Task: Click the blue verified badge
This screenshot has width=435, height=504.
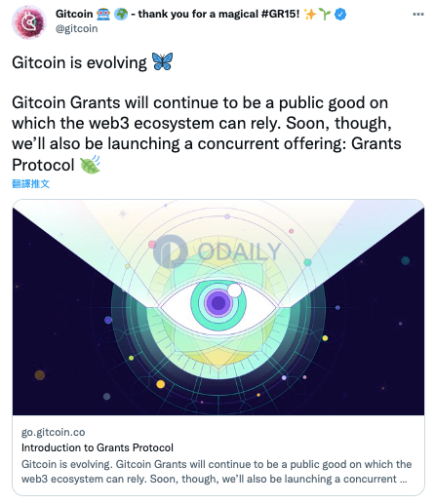Action: pos(340,15)
